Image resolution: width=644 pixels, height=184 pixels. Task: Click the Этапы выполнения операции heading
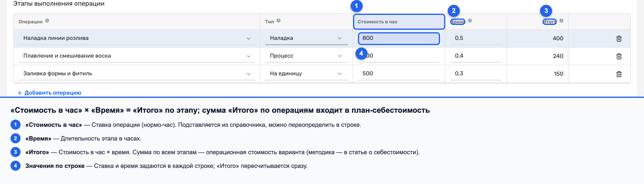coord(59,3)
